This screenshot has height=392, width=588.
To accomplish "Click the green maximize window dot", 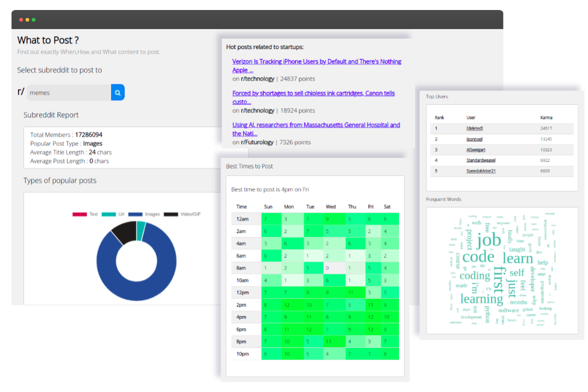I will [34, 20].
